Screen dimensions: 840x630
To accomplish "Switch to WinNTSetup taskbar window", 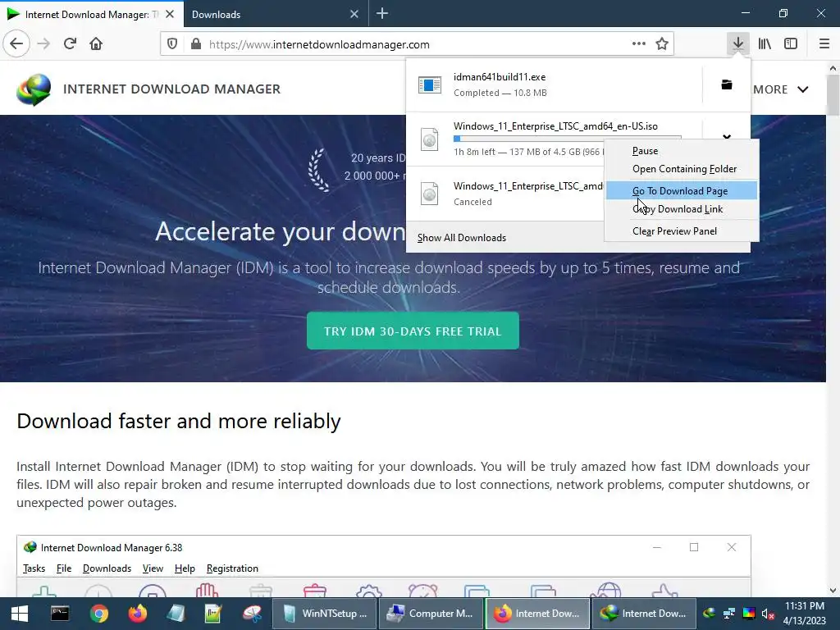I will pos(325,614).
